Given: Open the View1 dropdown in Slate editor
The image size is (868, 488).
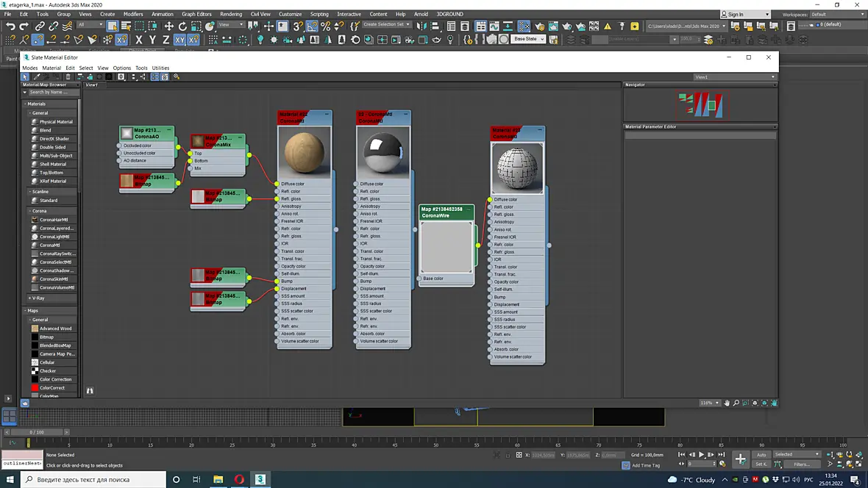Looking at the screenshot, I should click(735, 77).
